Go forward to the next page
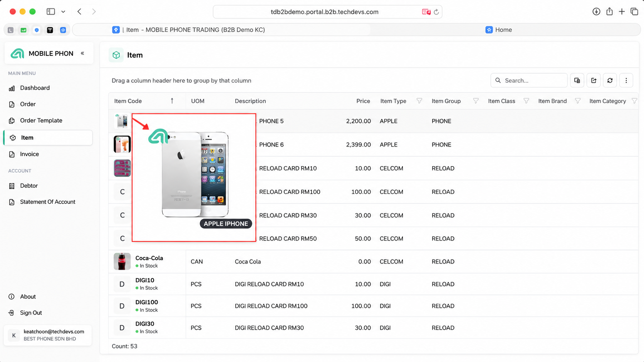This screenshot has height=362, width=644. tap(94, 12)
